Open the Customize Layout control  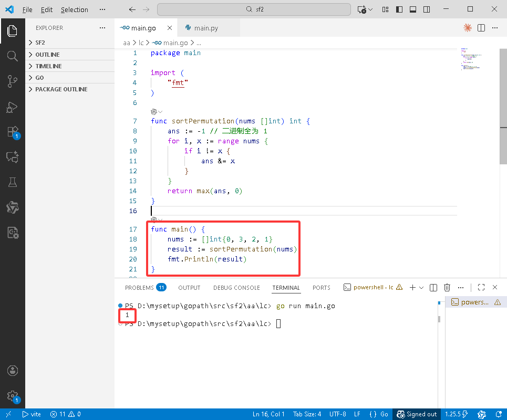(x=385, y=9)
